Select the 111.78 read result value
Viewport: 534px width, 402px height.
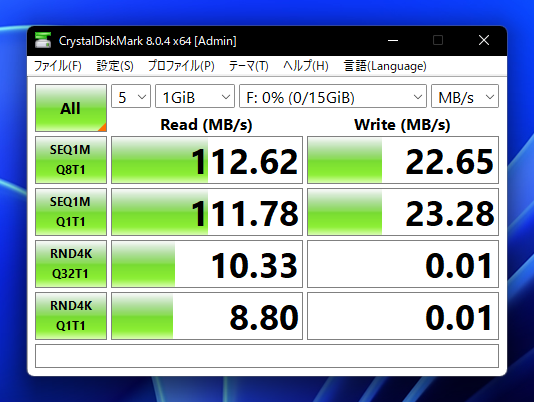point(207,212)
